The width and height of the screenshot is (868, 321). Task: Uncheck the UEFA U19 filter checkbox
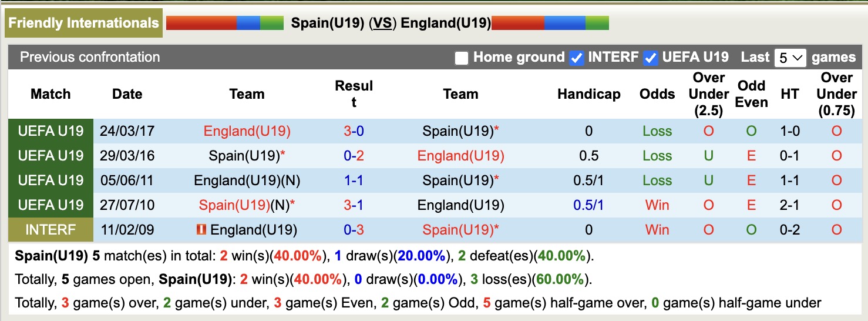click(x=650, y=58)
